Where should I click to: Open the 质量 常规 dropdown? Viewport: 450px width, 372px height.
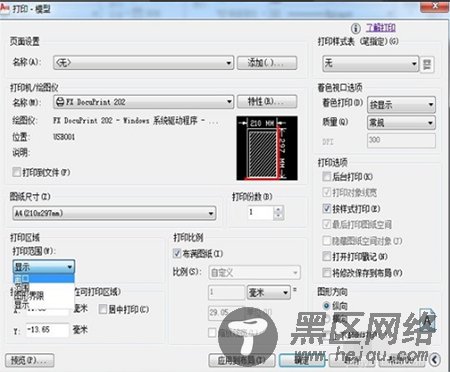[x=401, y=123]
